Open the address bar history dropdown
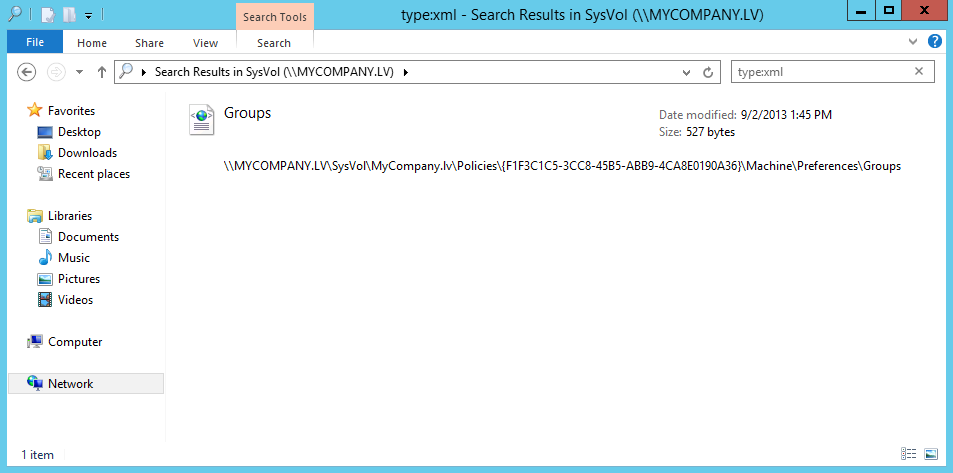The image size is (953, 473). 686,72
